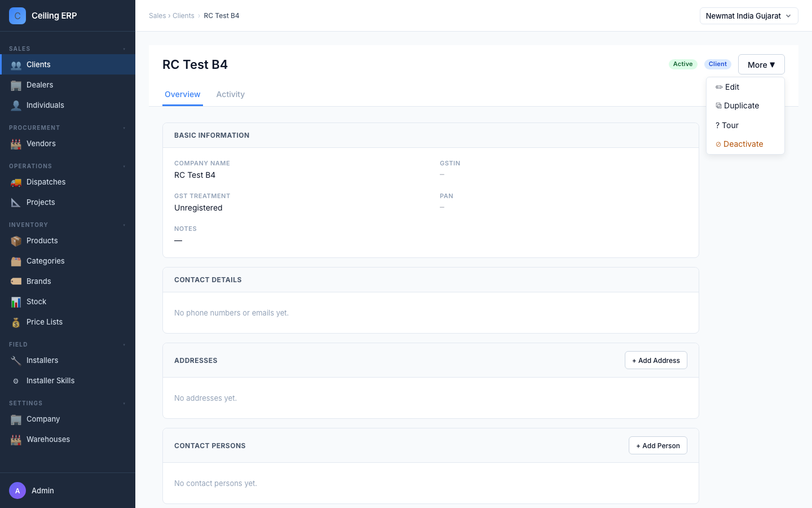This screenshot has width=812, height=508.
Task: Open Vendors in the sidebar
Action: (x=68, y=143)
